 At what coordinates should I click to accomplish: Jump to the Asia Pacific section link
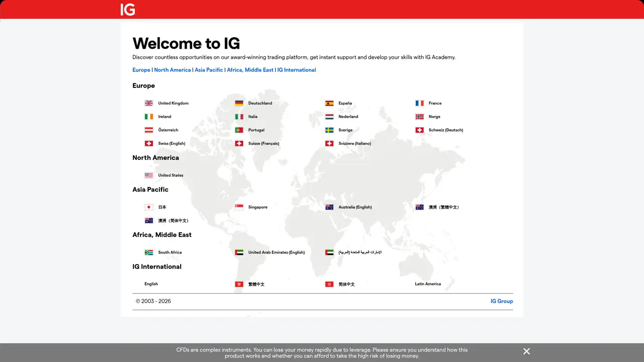click(209, 70)
